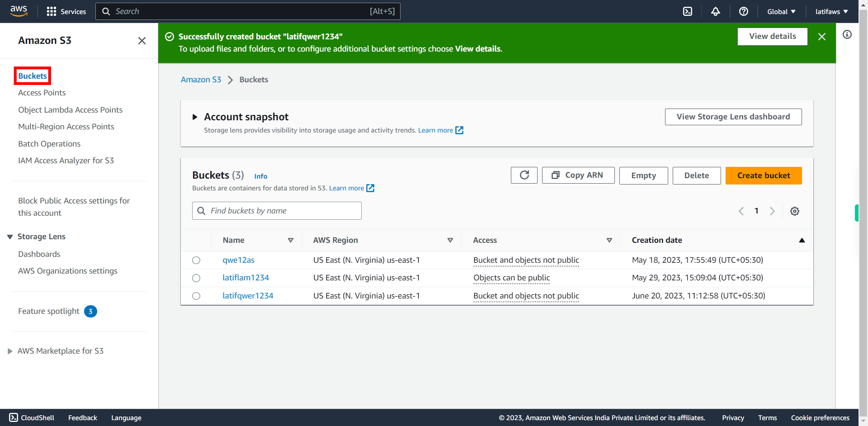The image size is (868, 426).
Task: Refresh the buckets list
Action: click(524, 175)
